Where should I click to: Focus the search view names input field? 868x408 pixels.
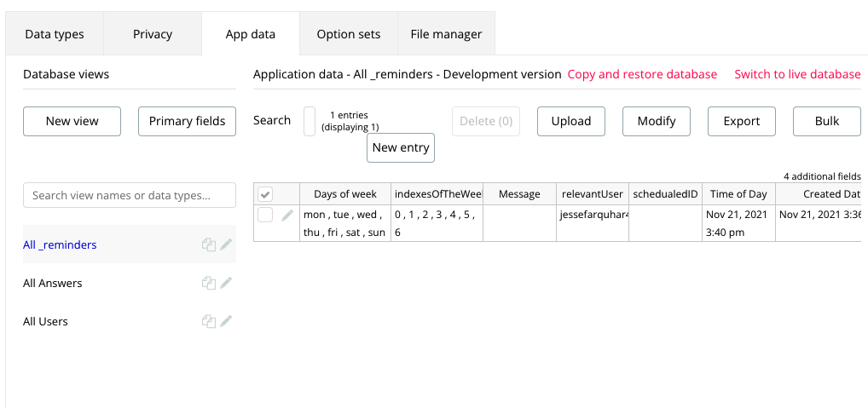130,195
